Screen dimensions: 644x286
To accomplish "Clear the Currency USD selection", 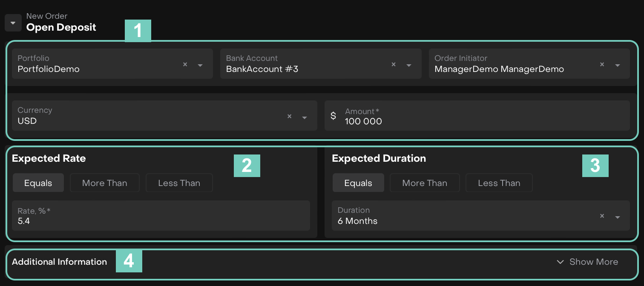I will click(289, 117).
